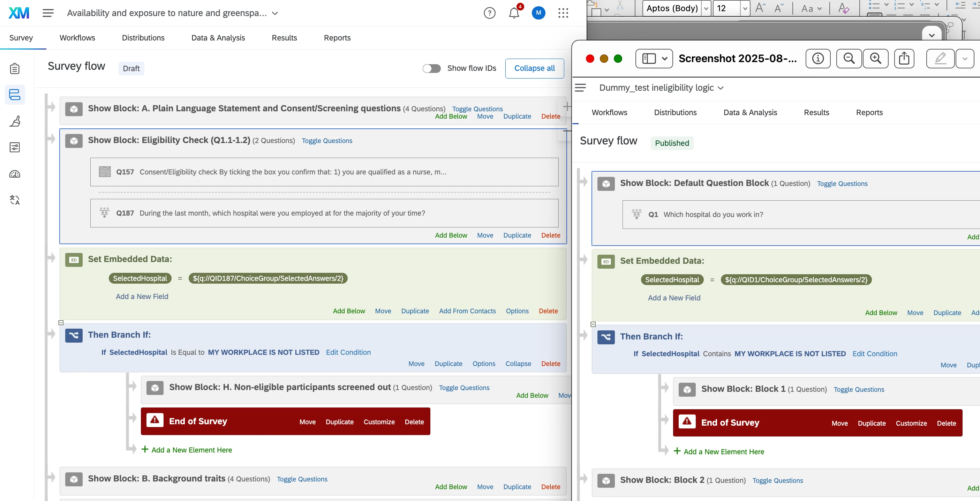Click Edit Condition in the left branch
Viewport: 980px width, 501px height.
coord(348,352)
